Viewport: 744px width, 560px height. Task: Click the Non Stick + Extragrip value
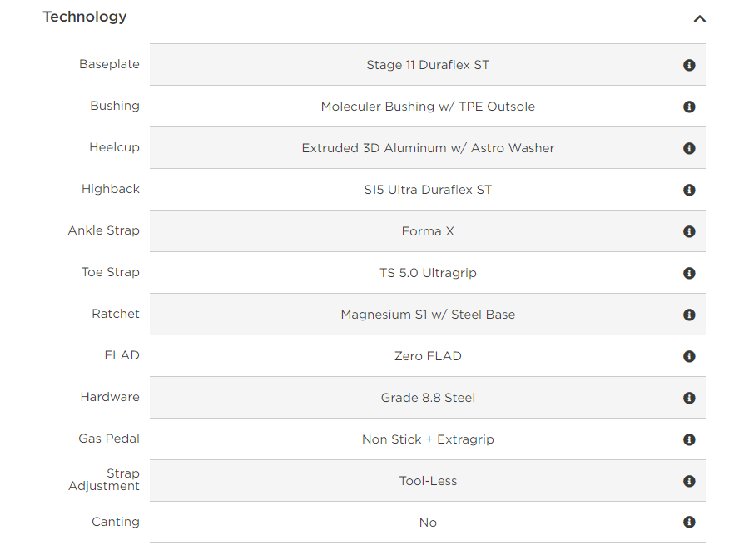coord(428,439)
